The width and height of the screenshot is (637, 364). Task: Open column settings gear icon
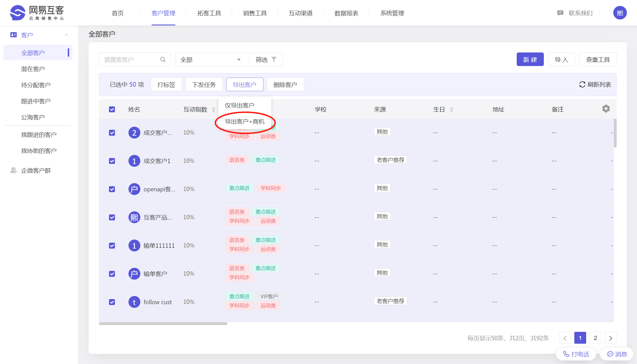click(606, 109)
